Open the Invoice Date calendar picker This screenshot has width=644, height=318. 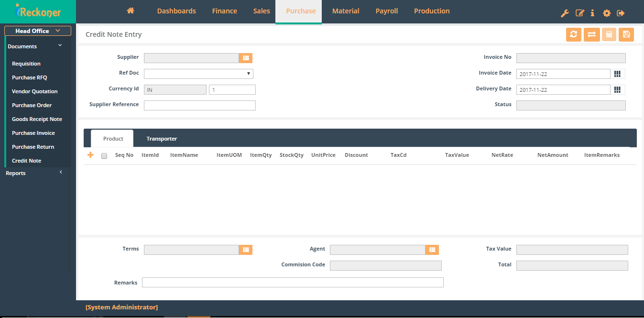(617, 74)
